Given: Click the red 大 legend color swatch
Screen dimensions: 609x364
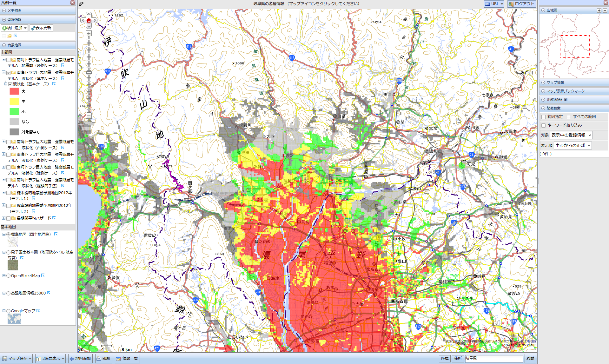Looking at the screenshot, I should click(x=15, y=91).
